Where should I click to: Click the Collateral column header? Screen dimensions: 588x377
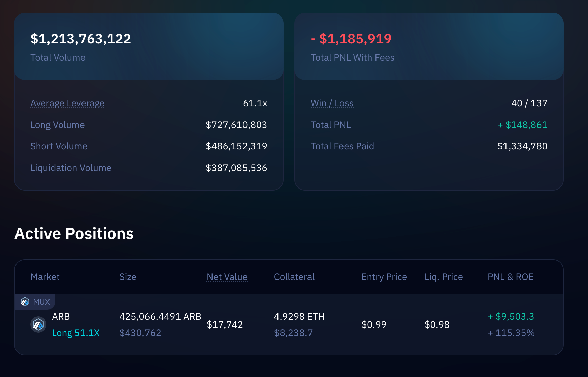point(294,277)
